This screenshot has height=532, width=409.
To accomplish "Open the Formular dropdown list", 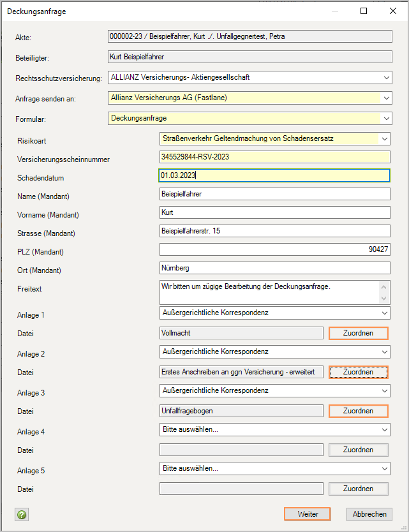I will 250,119.
